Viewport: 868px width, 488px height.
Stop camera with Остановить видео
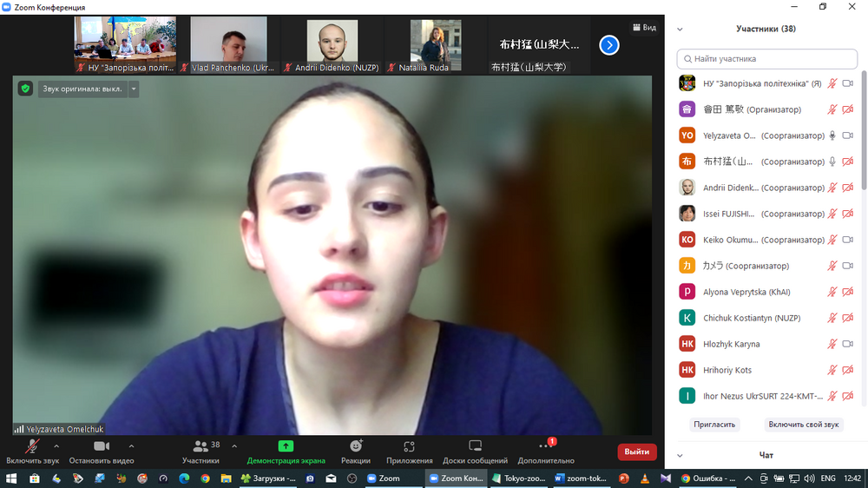coord(102,445)
